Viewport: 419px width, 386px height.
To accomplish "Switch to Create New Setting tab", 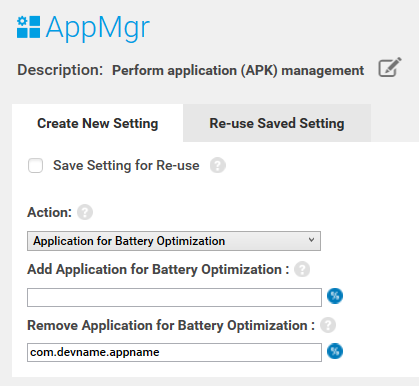I will pyautogui.click(x=98, y=123).
